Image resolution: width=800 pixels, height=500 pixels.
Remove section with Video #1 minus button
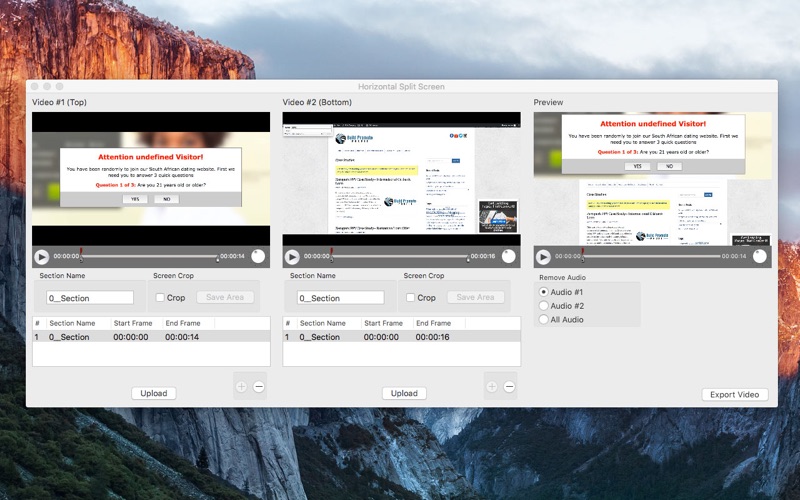coord(258,387)
